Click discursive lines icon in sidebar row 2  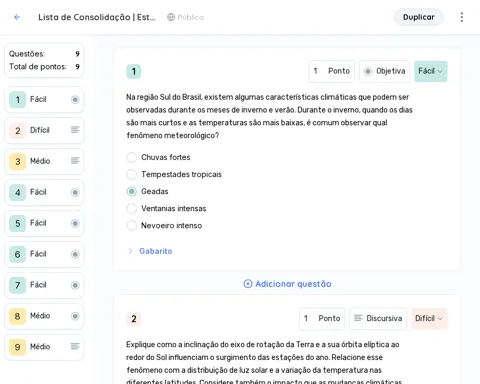[75, 130]
